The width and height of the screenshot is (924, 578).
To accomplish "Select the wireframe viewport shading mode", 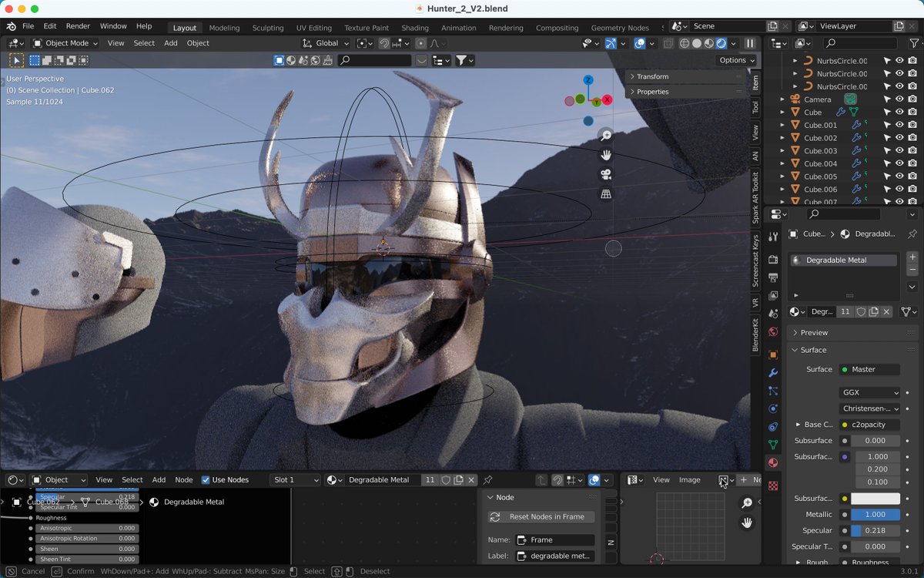I will [x=684, y=43].
